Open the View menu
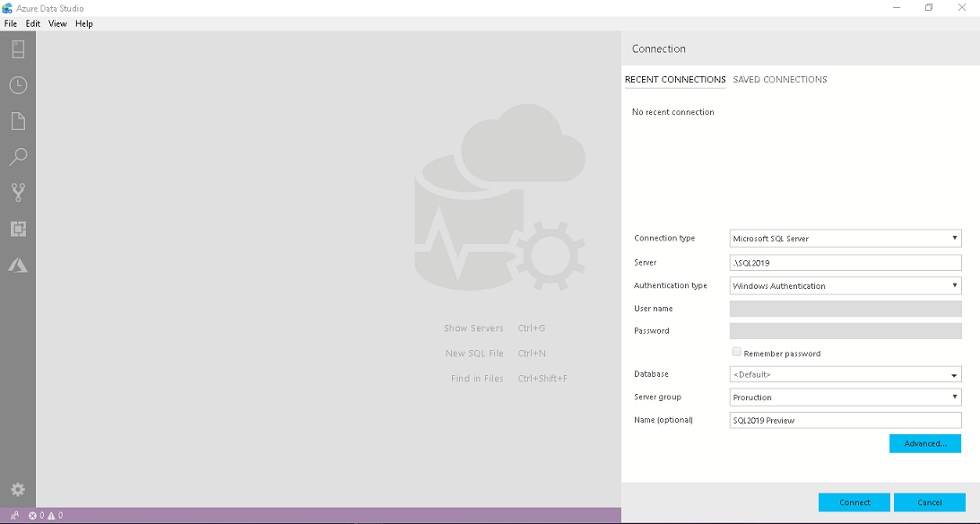The height and width of the screenshot is (524, 980). [57, 23]
